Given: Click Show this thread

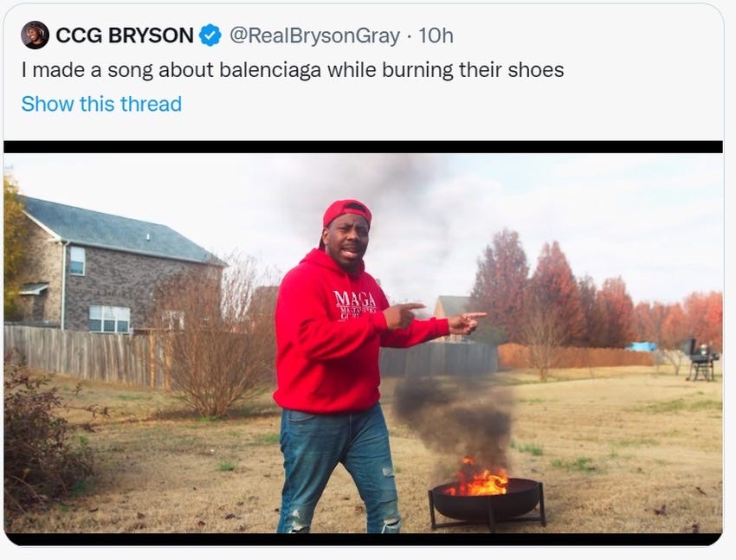Looking at the screenshot, I should [101, 104].
